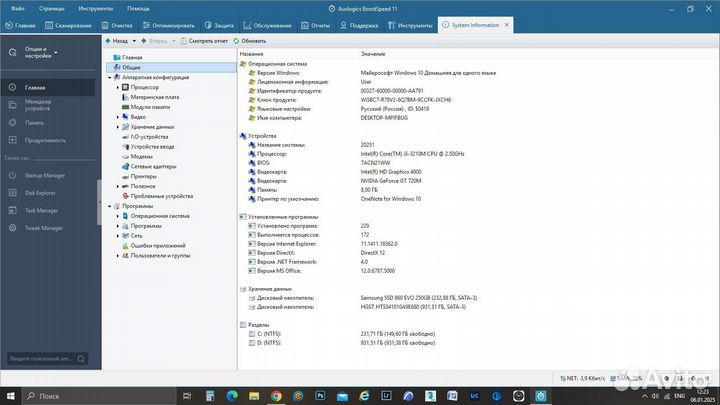Open Продуктивность in the sidebar
Image resolution: width=720 pixels, height=405 pixels.
(45, 140)
